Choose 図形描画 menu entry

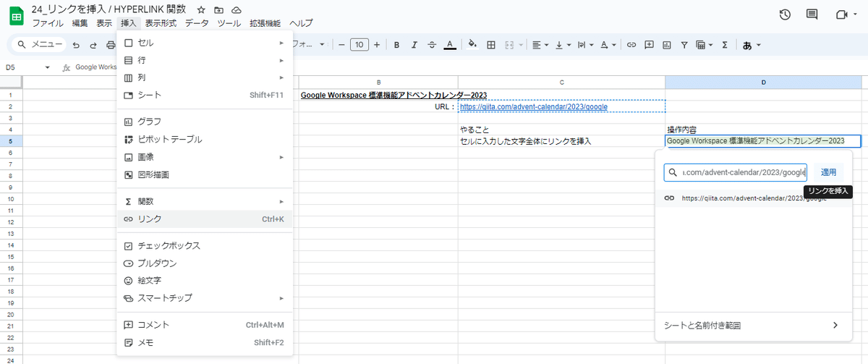click(x=205, y=174)
